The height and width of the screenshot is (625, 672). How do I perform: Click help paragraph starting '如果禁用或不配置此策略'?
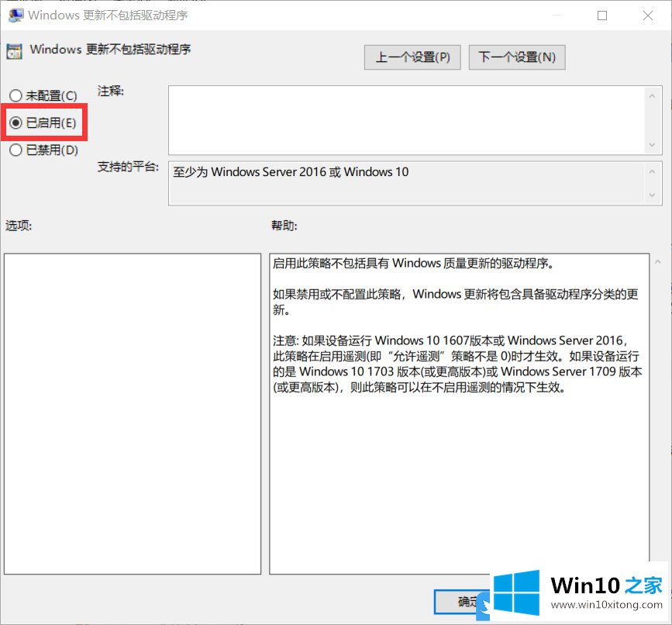click(x=456, y=302)
